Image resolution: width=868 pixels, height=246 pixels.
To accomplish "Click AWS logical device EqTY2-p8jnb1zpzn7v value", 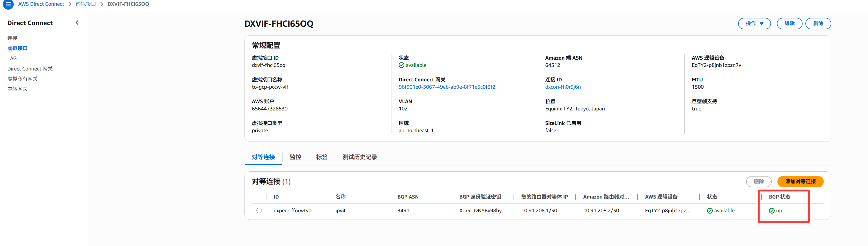I will click(716, 65).
